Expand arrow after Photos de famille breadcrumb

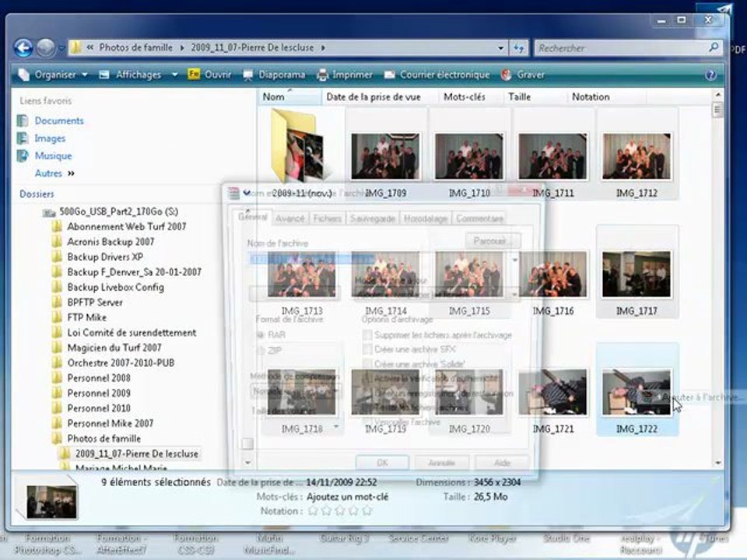pyautogui.click(x=182, y=47)
